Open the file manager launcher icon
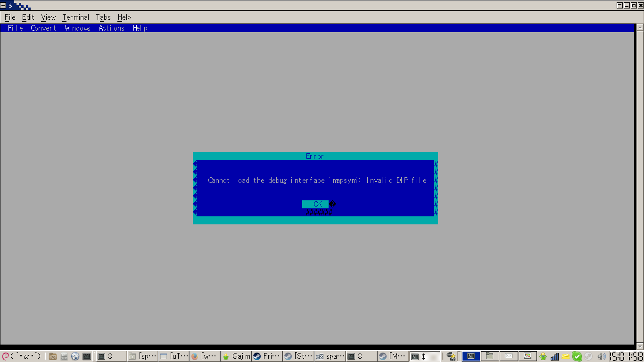The image size is (644, 362). pyautogui.click(x=53, y=356)
